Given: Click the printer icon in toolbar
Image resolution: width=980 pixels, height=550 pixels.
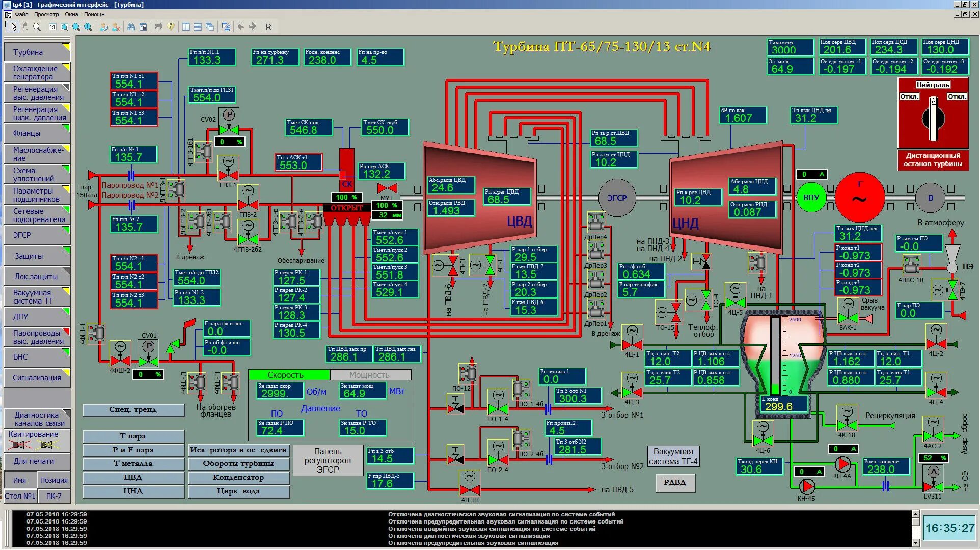Looking at the screenshot, I should point(158,26).
